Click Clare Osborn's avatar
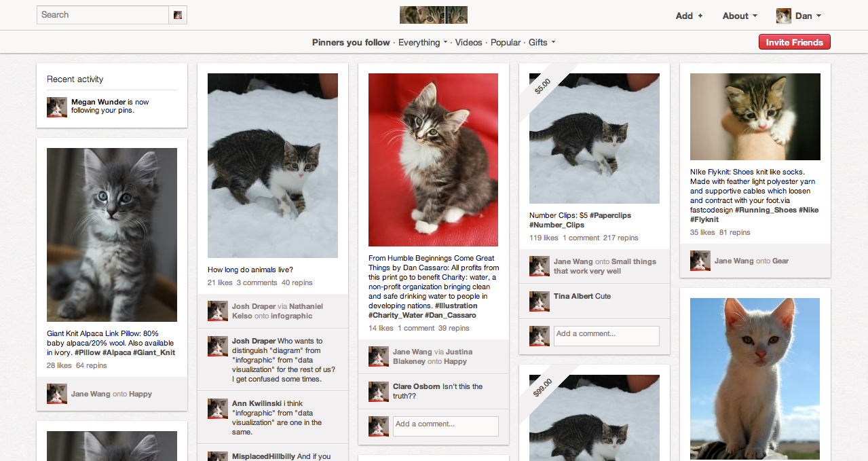The image size is (868, 461). pyautogui.click(x=379, y=391)
